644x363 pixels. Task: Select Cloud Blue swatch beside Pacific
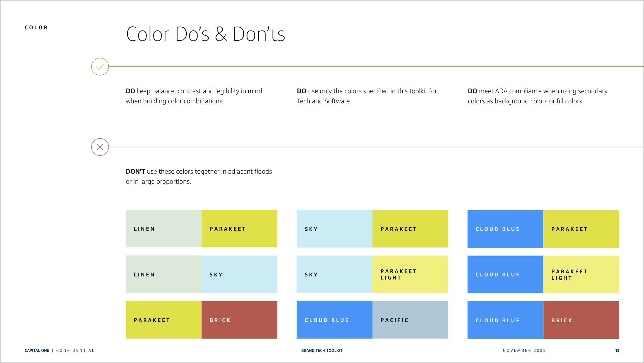coord(334,320)
